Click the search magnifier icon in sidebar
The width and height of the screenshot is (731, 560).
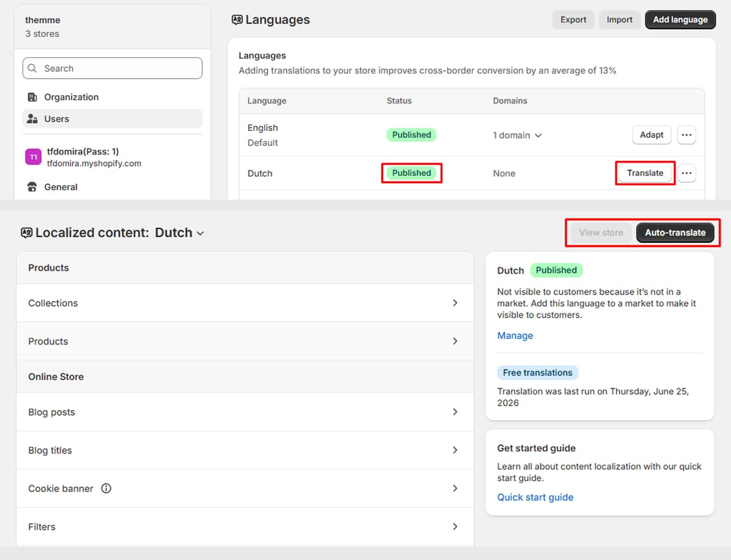[32, 69]
